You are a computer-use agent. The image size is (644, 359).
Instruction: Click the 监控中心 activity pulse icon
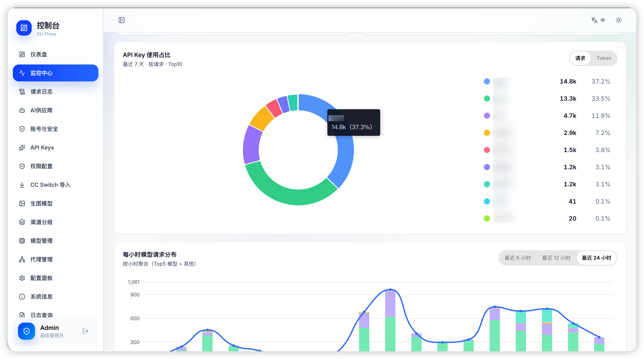(22, 73)
